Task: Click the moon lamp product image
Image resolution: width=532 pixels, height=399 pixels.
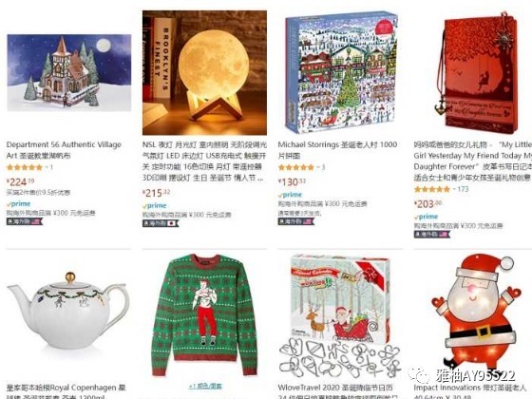Action: (x=204, y=72)
